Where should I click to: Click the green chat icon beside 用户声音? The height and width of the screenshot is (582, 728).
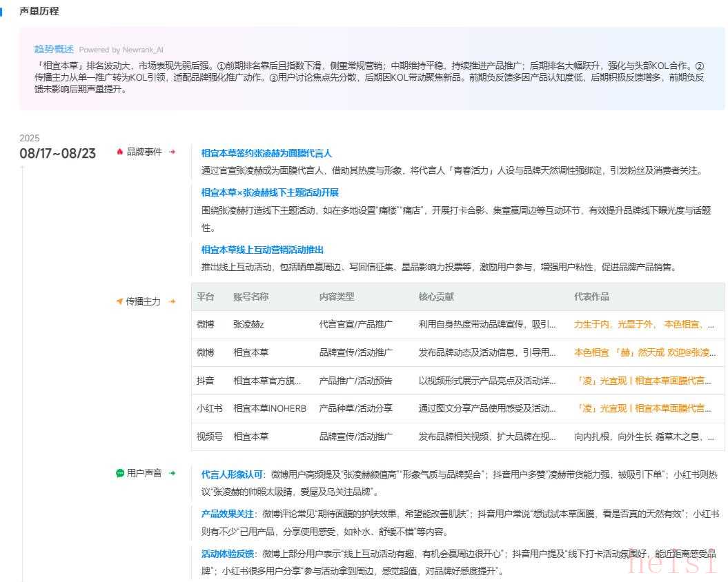(x=120, y=473)
